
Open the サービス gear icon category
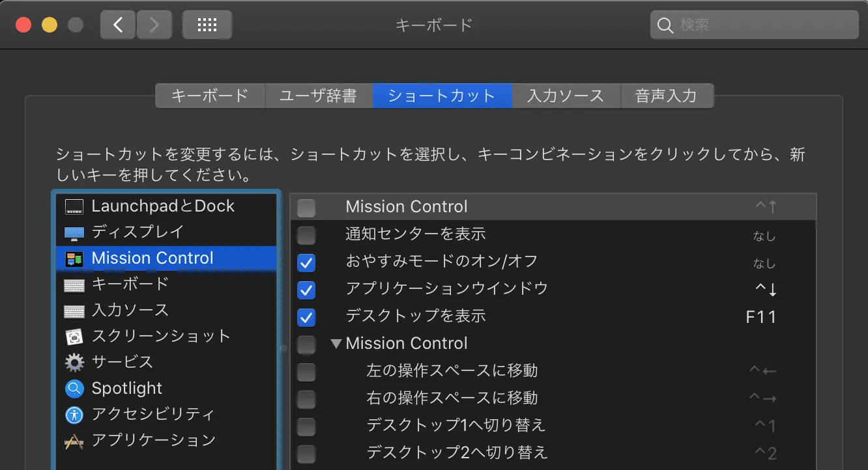coord(74,363)
